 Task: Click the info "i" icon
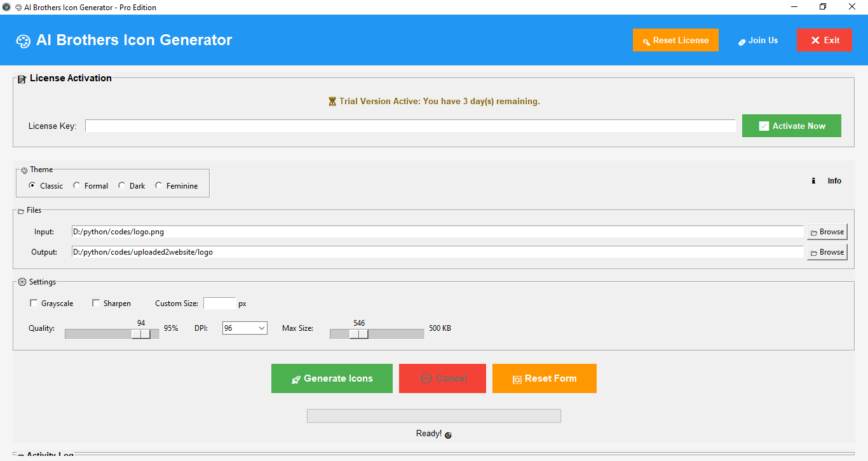(x=813, y=181)
